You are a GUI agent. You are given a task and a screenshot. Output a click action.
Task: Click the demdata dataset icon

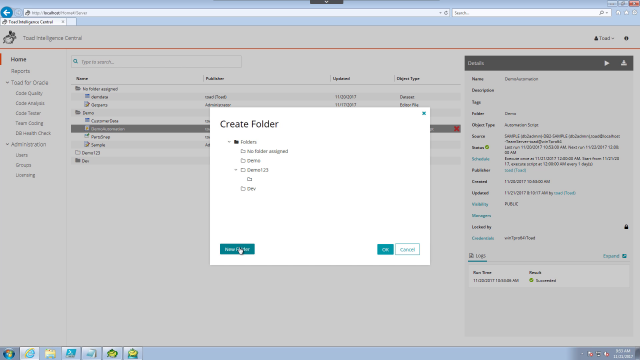(x=87, y=96)
